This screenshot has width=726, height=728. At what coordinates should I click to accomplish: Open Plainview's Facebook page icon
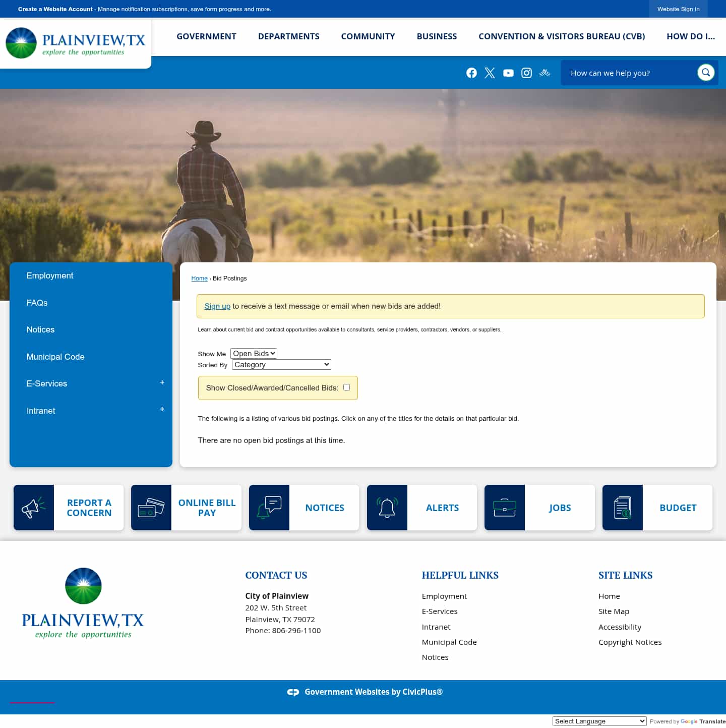coord(471,73)
